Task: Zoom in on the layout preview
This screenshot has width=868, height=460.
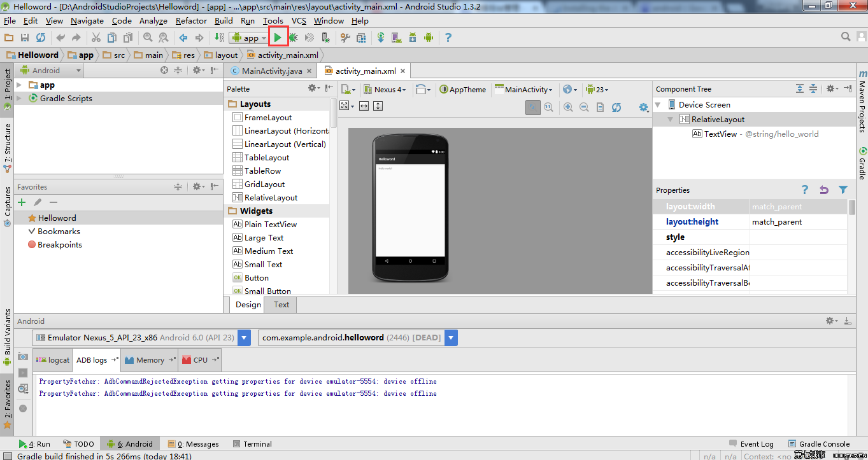Action: (568, 107)
